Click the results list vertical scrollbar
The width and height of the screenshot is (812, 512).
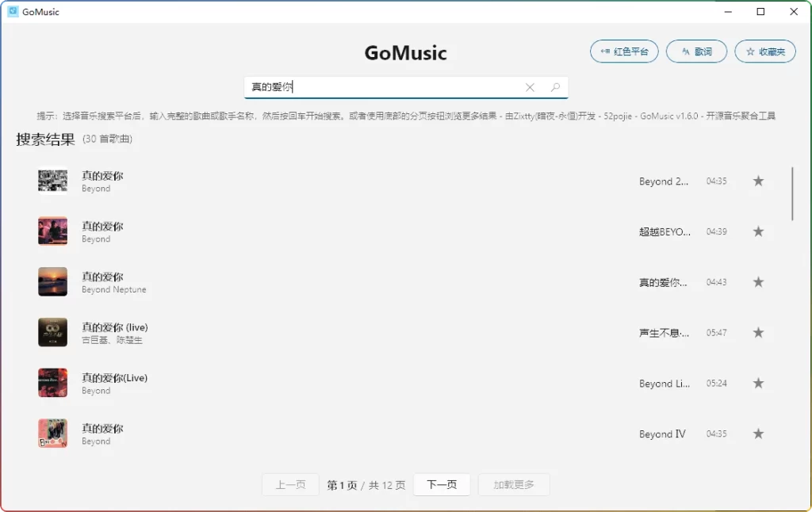tap(792, 194)
